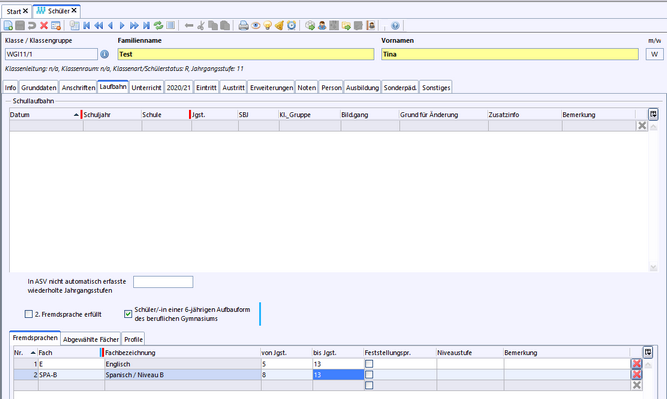This screenshot has height=399, width=667.
Task: Open the Eintritt tab
Action: [x=206, y=88]
